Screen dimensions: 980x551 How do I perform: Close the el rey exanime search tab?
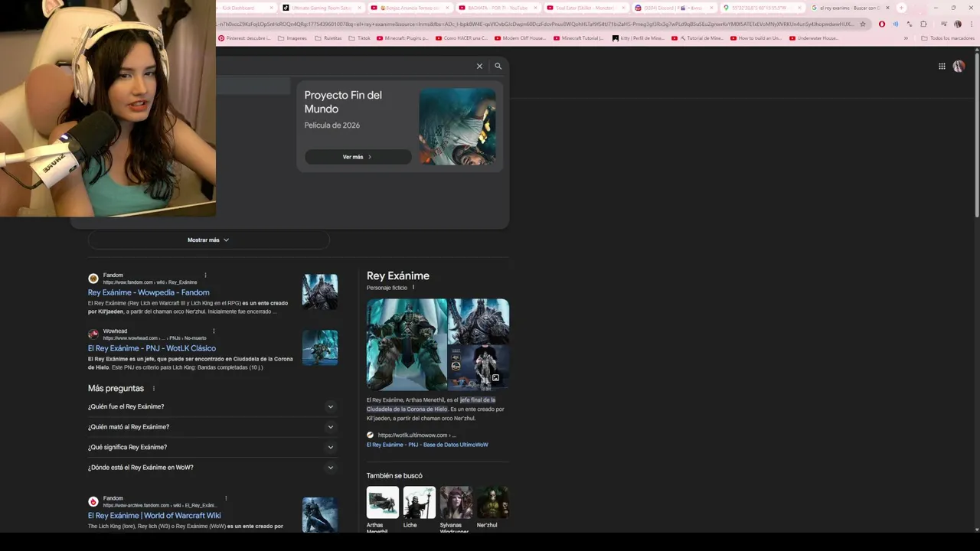pos(887,8)
